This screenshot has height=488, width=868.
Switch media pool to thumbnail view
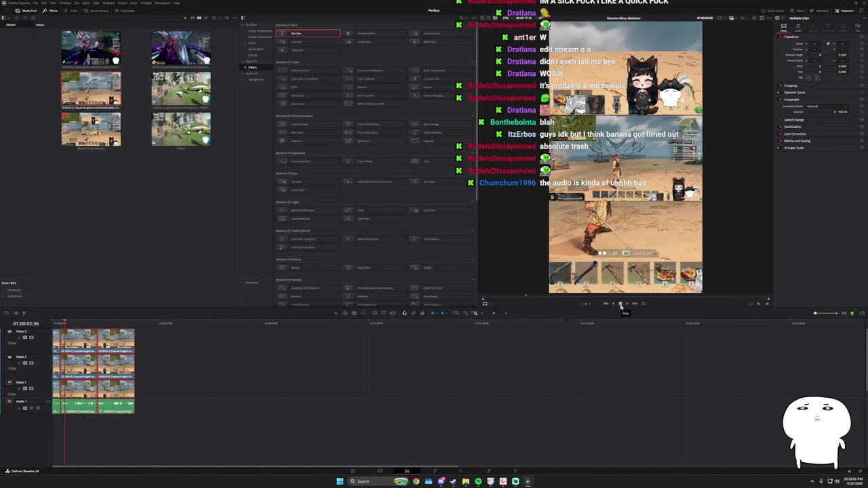(199, 18)
